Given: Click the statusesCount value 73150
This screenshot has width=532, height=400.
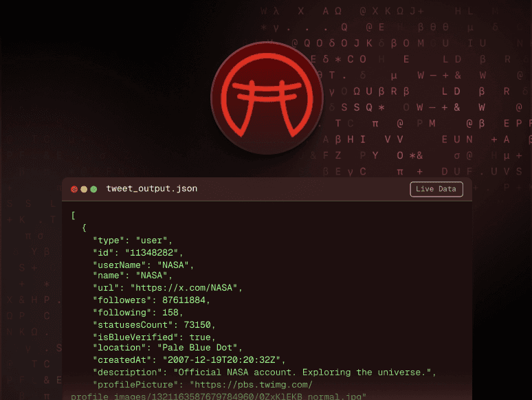Looking at the screenshot, I should coord(197,325).
